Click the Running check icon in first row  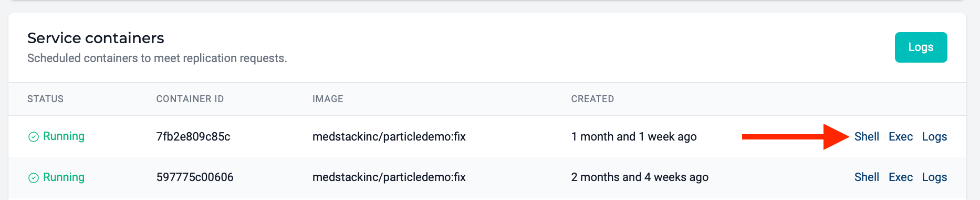click(33, 137)
